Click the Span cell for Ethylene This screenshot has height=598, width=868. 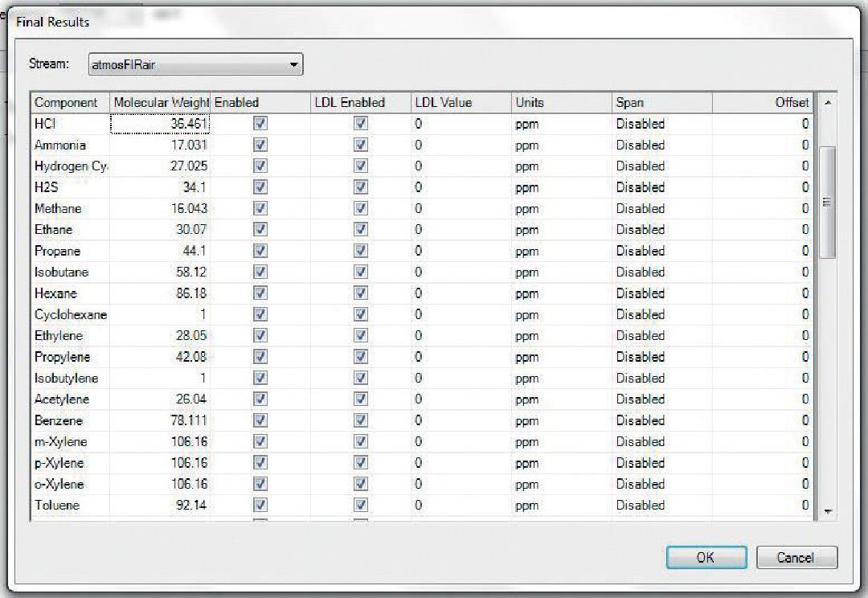pyautogui.click(x=659, y=336)
